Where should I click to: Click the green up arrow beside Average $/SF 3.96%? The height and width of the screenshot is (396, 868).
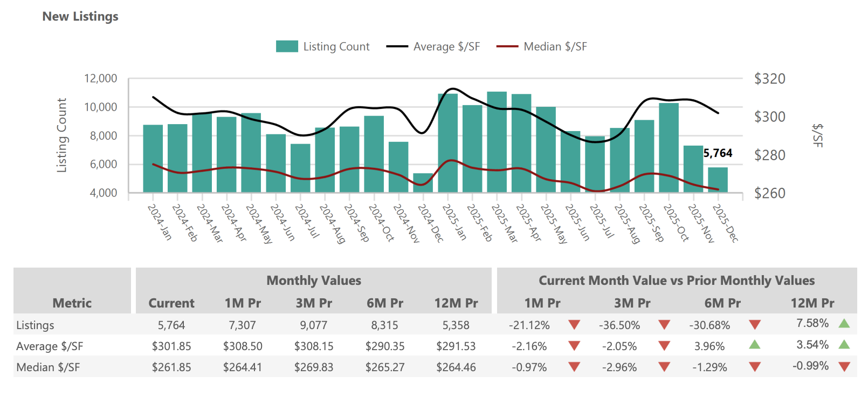click(754, 344)
